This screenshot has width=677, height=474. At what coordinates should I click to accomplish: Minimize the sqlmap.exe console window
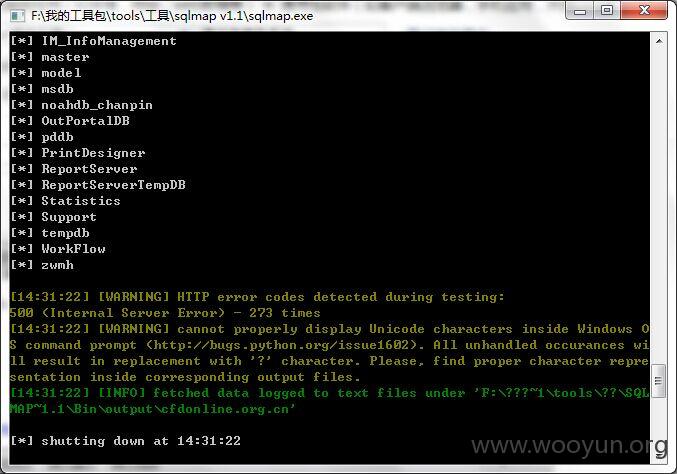pos(580,11)
